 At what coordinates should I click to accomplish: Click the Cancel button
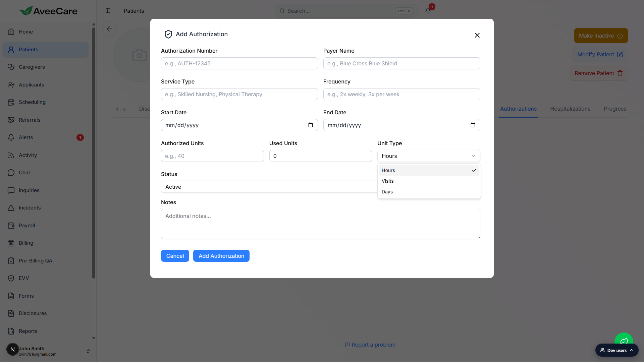pos(175,256)
